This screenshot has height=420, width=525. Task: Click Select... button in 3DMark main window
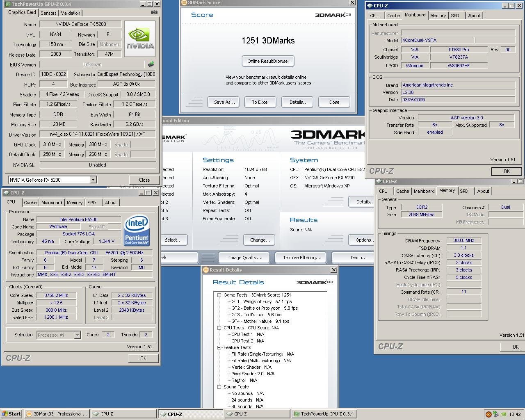[x=175, y=240]
